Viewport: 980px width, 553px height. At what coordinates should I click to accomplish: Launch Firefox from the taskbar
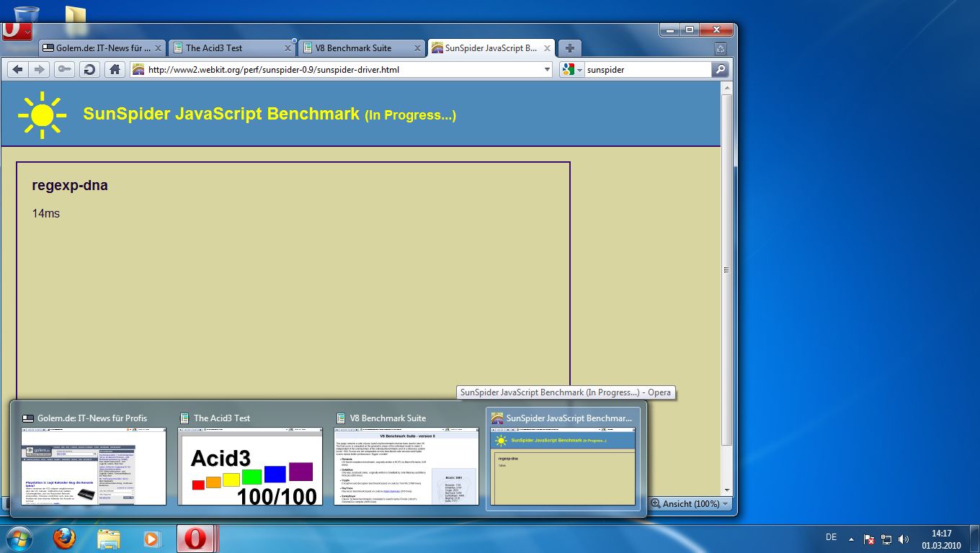tap(64, 538)
